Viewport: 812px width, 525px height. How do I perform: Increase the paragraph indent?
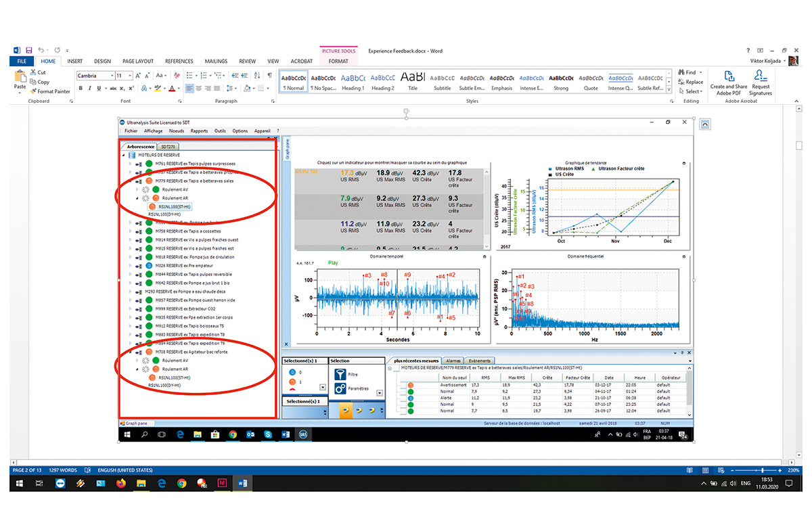point(244,76)
